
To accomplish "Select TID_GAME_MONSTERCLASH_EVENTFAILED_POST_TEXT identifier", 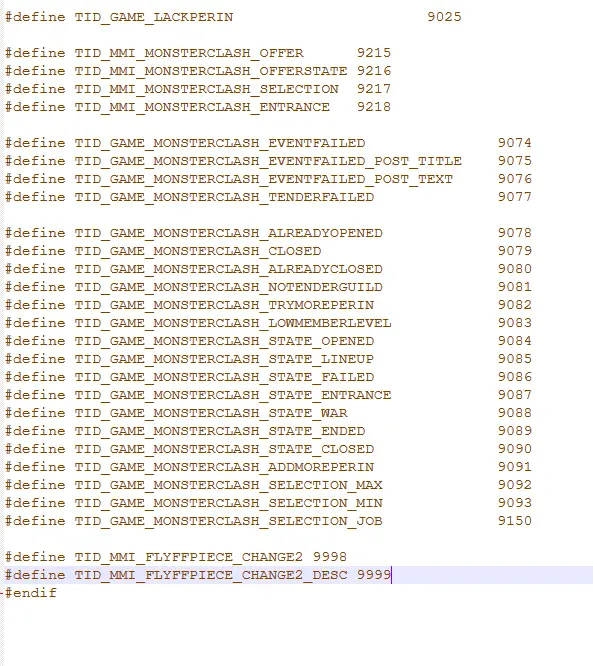I will tap(264, 179).
